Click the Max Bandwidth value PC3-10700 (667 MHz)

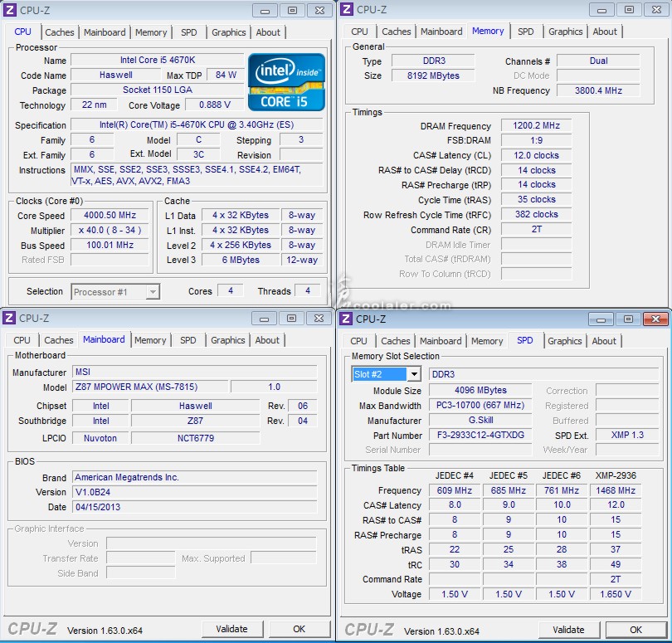click(x=480, y=405)
